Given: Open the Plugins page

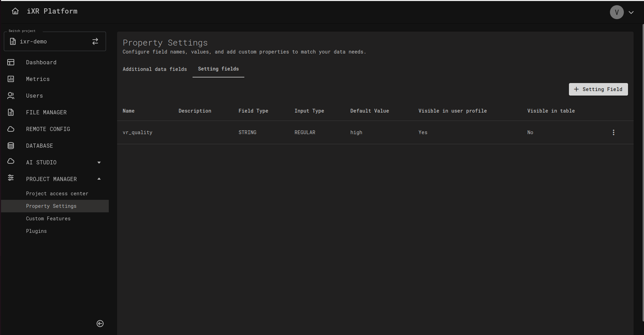Looking at the screenshot, I should (x=36, y=231).
